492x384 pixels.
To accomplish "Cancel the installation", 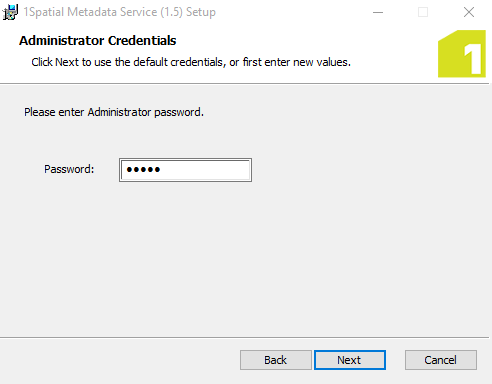I will [441, 360].
